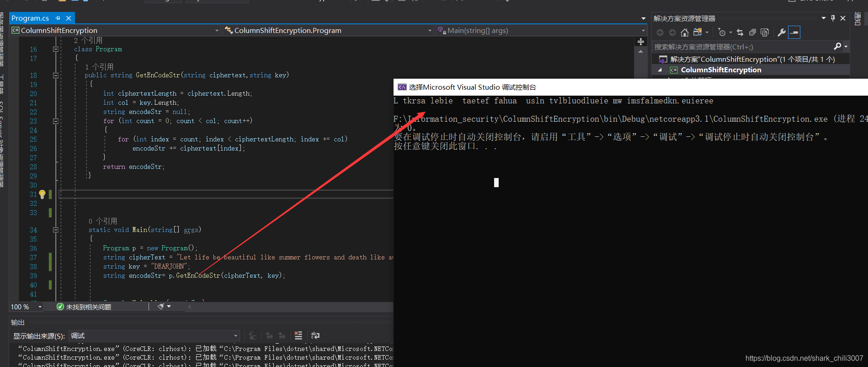Click Sync with Active Document icon

740,32
